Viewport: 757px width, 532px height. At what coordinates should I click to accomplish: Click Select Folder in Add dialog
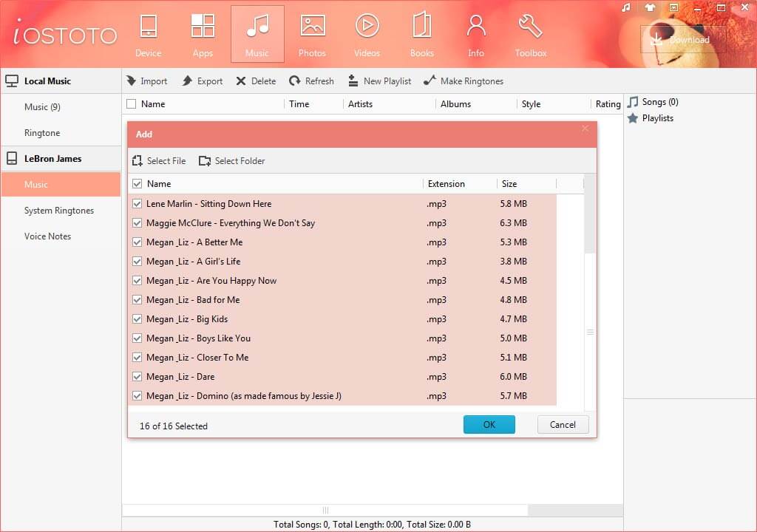point(231,161)
